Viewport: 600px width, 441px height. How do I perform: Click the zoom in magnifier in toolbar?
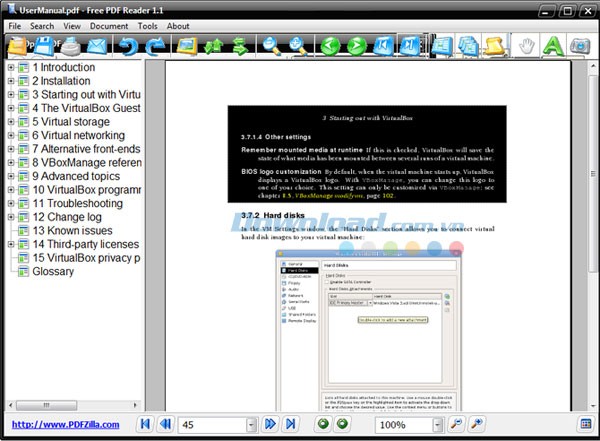pyautogui.click(x=298, y=46)
